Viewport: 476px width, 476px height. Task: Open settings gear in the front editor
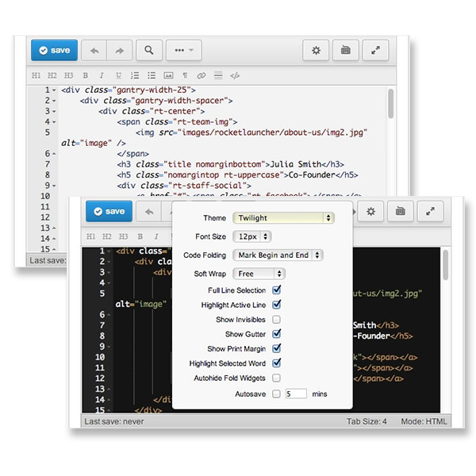pyautogui.click(x=370, y=211)
